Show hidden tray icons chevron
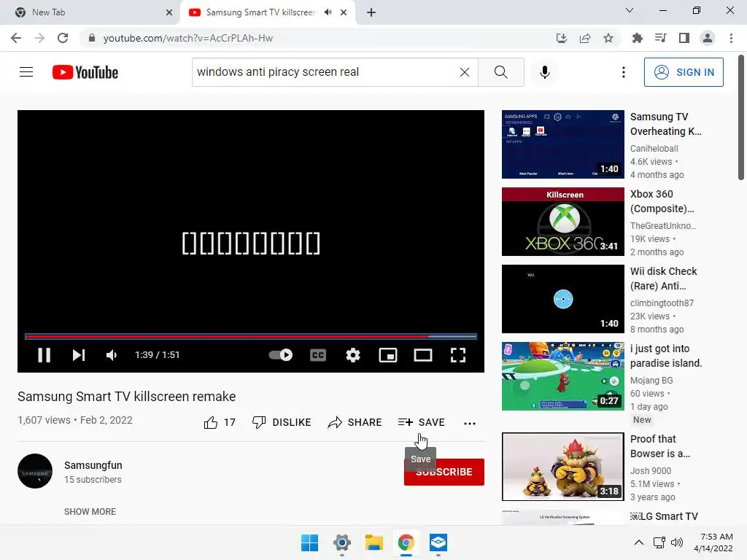This screenshot has width=747, height=560. 639,542
